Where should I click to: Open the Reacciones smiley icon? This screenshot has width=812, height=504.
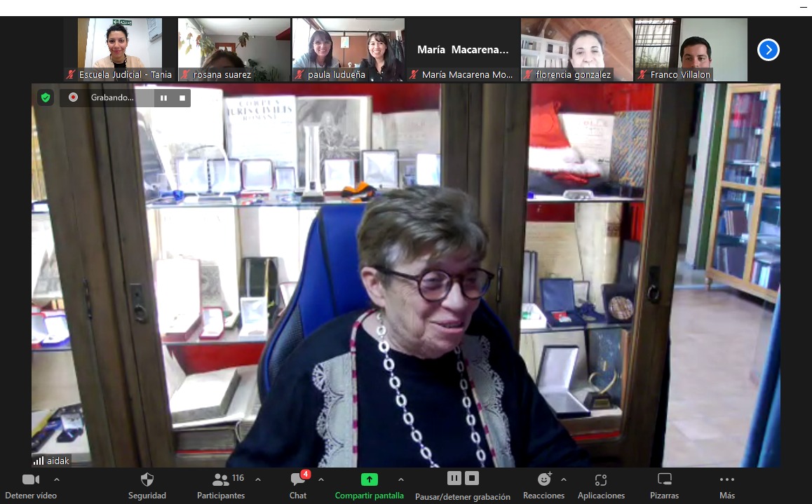tap(543, 479)
